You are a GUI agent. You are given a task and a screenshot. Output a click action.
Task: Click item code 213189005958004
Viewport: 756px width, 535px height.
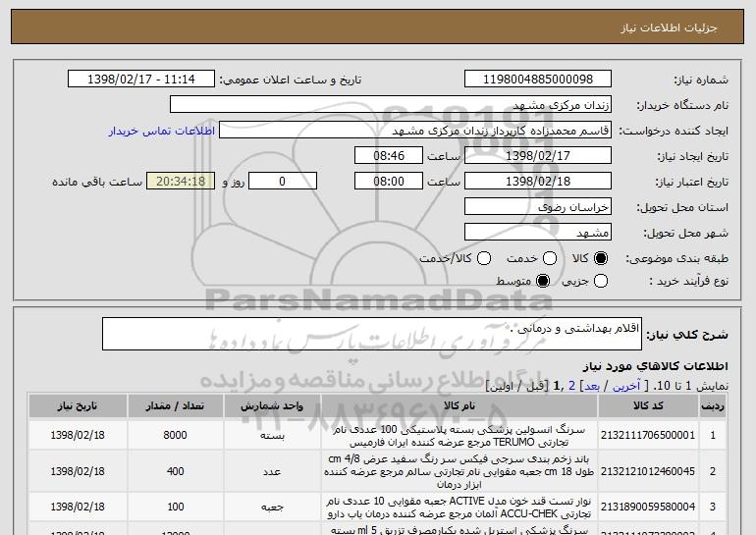[648, 508]
